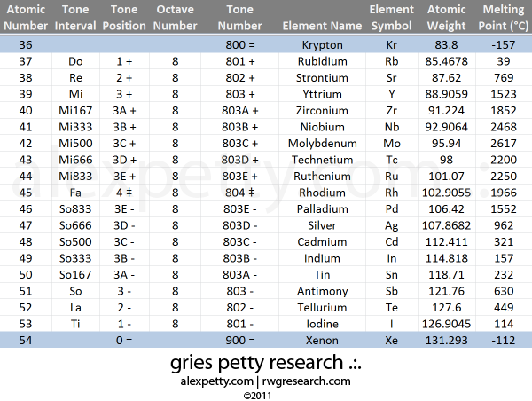This screenshot has width=532, height=401.
Task: Select the Rubidium cell in the table
Action: pos(322,61)
